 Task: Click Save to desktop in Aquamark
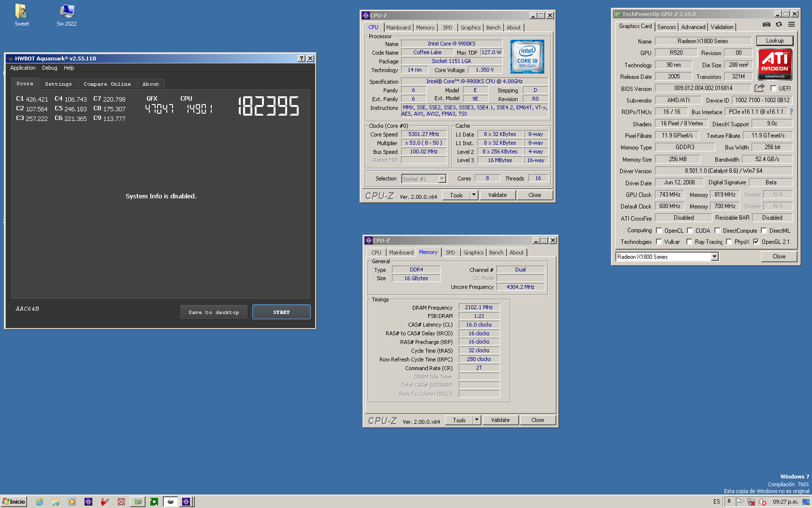214,312
